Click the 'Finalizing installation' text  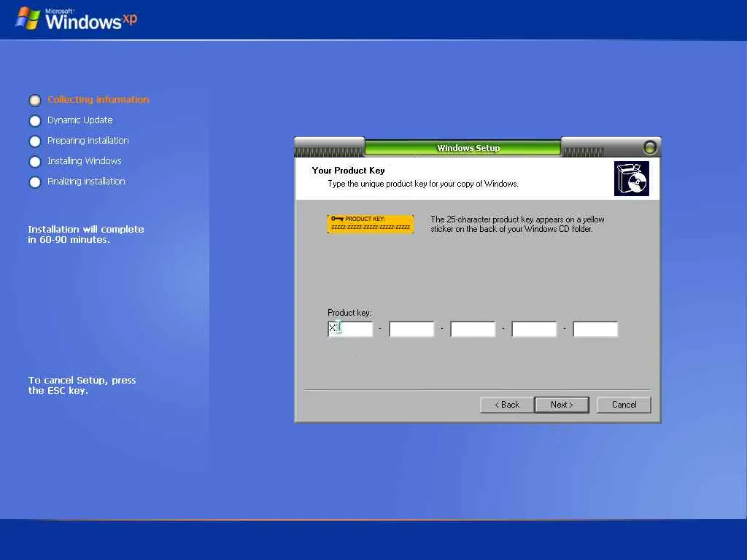[x=86, y=182]
